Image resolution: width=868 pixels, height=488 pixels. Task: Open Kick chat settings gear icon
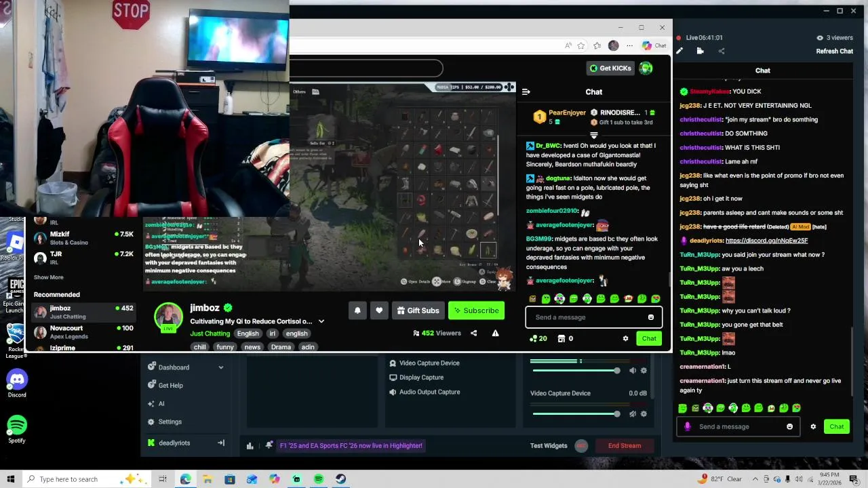pos(625,339)
